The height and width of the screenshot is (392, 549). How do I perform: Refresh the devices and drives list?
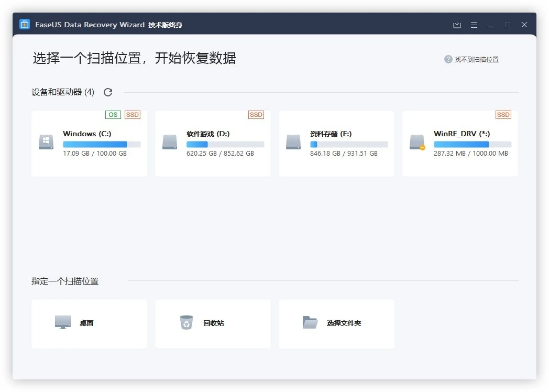point(108,92)
